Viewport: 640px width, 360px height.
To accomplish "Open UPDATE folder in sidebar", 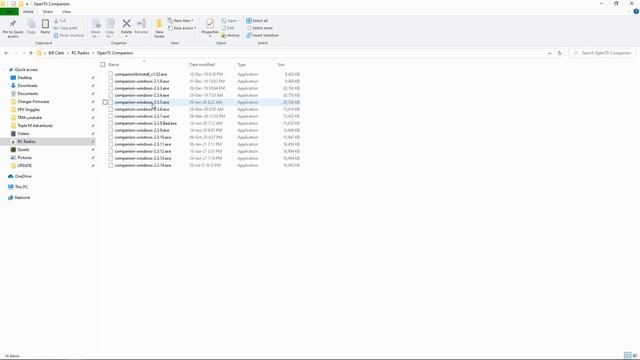I will (x=24, y=166).
